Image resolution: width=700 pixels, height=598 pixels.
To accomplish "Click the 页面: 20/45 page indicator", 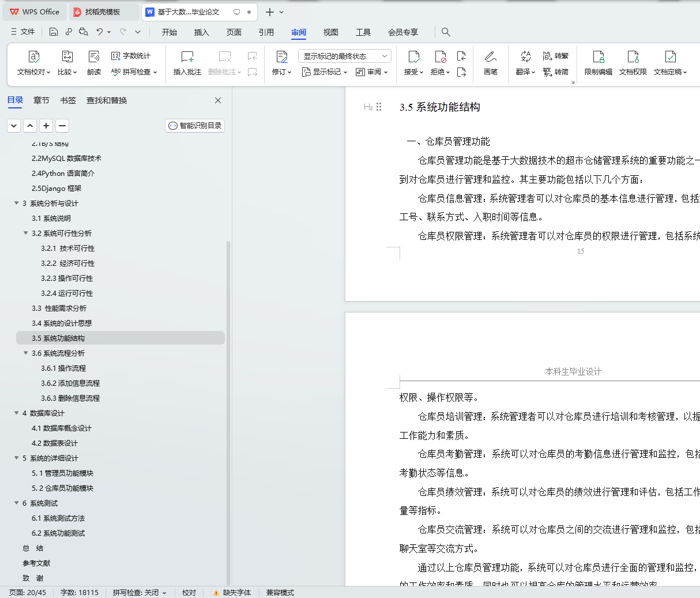I will (28, 592).
